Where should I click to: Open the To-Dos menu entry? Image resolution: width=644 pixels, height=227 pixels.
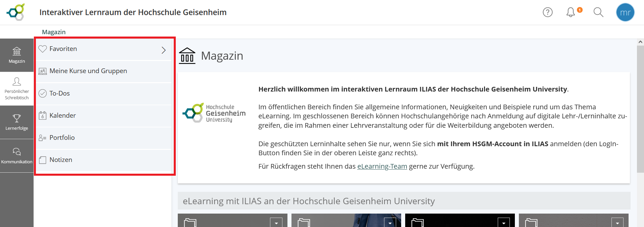[x=60, y=94]
